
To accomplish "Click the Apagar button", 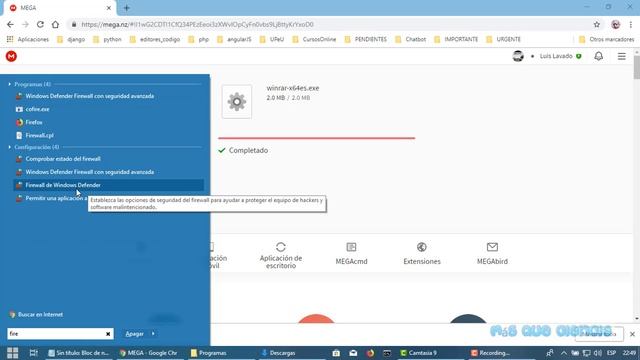I will click(x=134, y=334).
